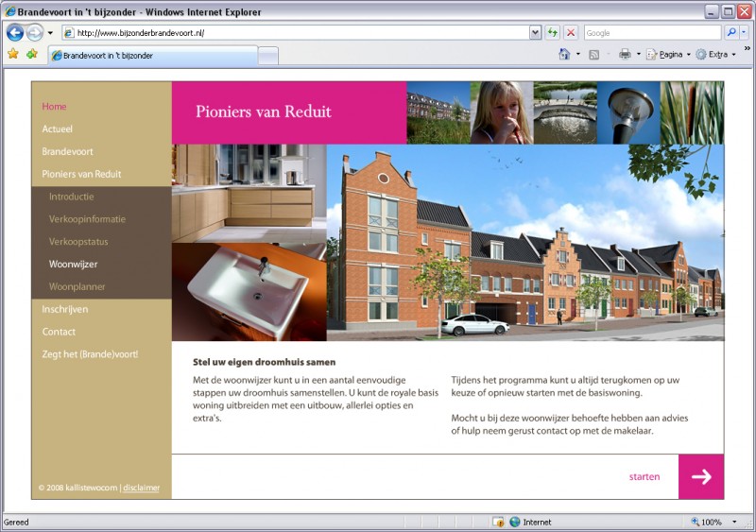Stop loading with the red X icon
The width and height of the screenshot is (756, 532).
click(571, 33)
